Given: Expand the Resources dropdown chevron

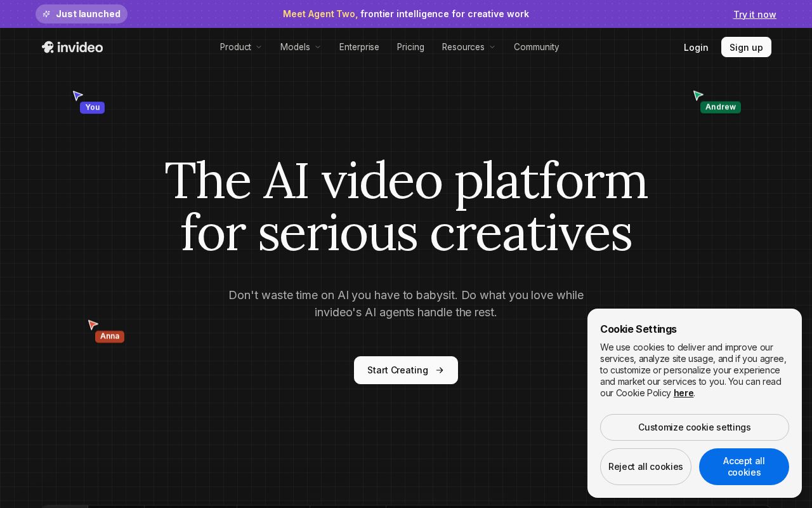Looking at the screenshot, I should click(492, 47).
